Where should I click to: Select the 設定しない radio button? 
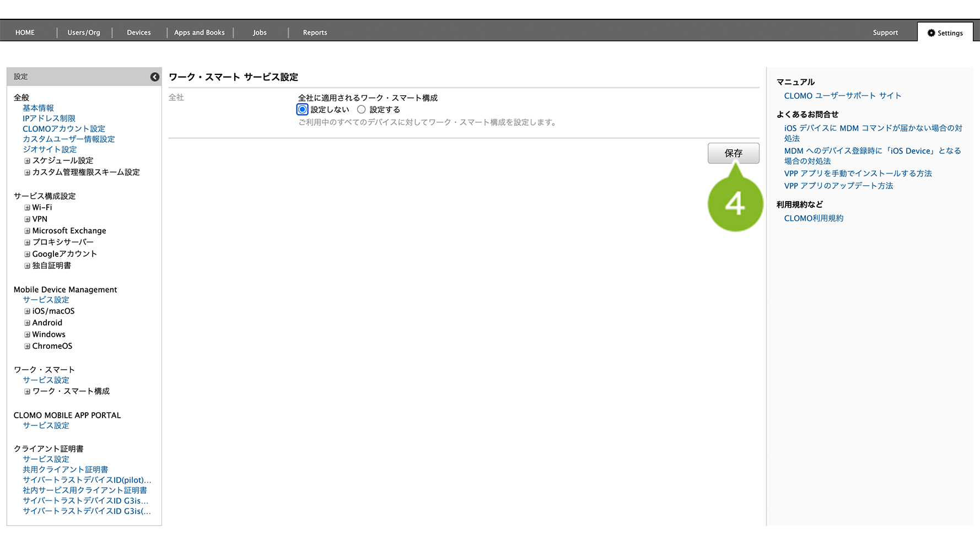click(x=303, y=110)
